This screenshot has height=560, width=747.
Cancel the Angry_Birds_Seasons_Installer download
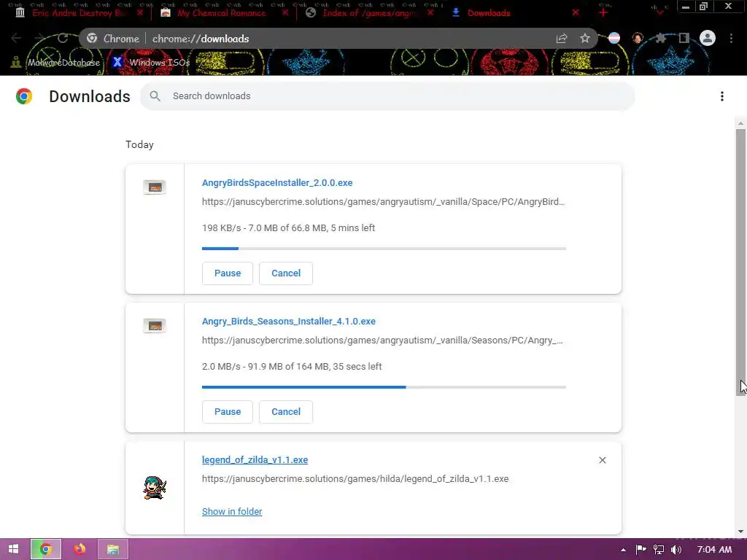pyautogui.click(x=286, y=412)
